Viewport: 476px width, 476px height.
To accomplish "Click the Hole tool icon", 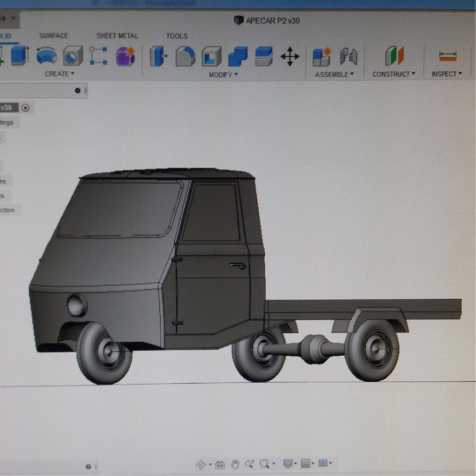I will [73, 56].
